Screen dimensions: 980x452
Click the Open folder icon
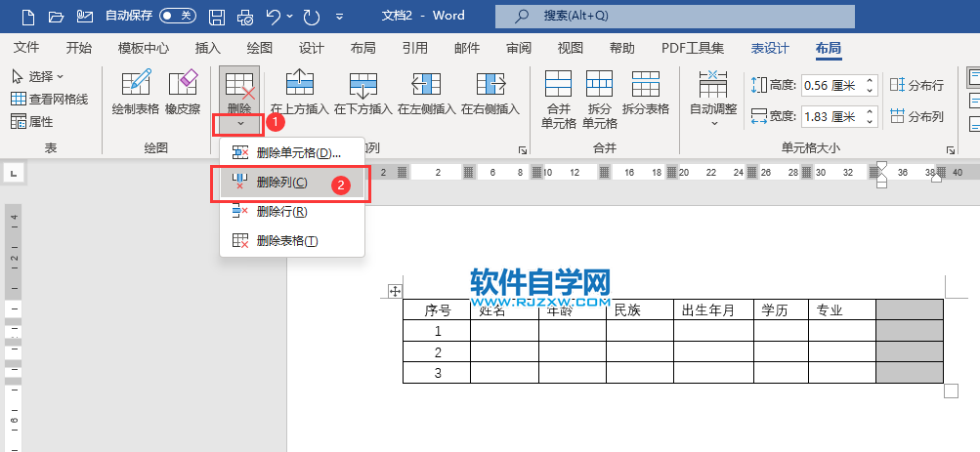[x=57, y=17]
